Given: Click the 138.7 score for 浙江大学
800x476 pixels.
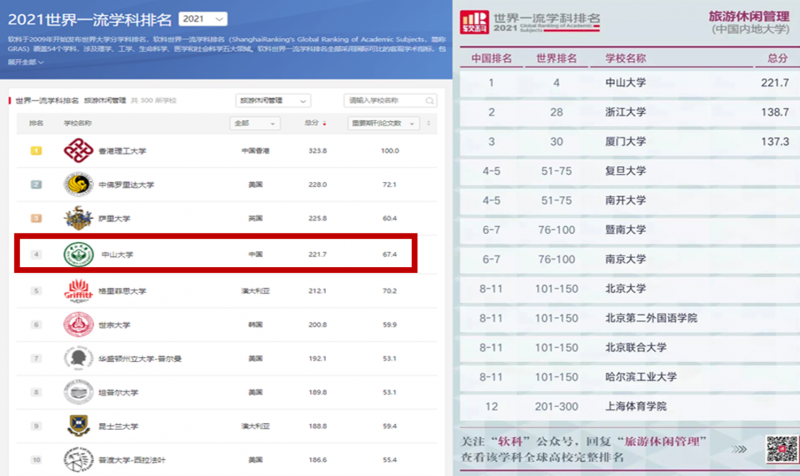Looking at the screenshot, I should [x=775, y=112].
